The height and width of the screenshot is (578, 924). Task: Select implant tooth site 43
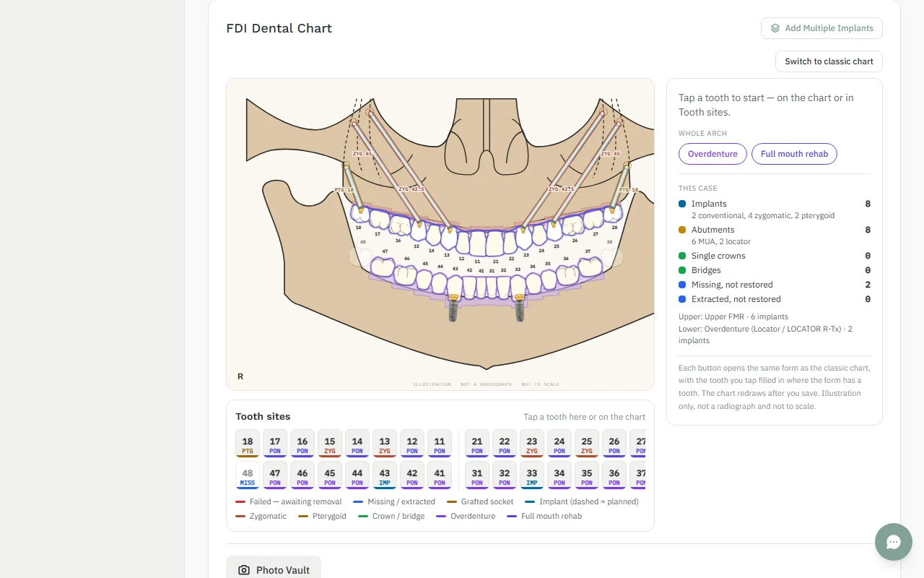385,475
